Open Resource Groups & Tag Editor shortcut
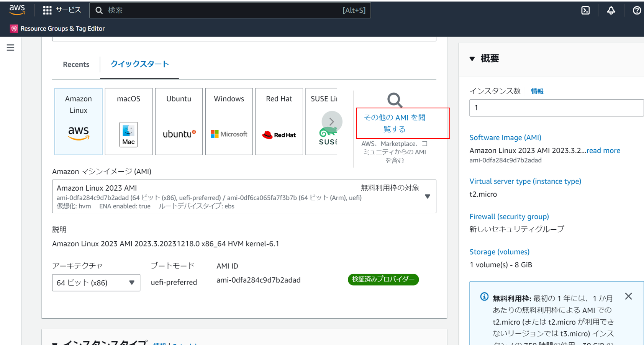The width and height of the screenshot is (644, 345). coord(57,28)
